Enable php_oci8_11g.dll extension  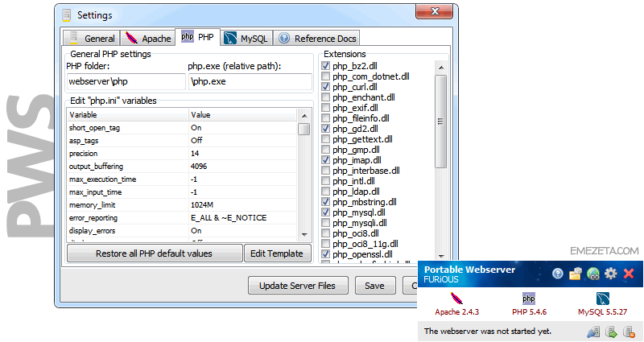(x=326, y=244)
